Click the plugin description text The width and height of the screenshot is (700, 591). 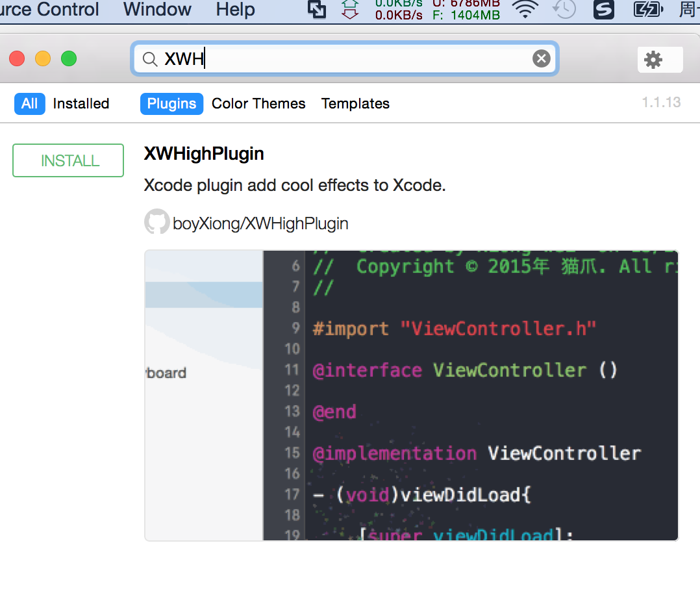coord(295,185)
